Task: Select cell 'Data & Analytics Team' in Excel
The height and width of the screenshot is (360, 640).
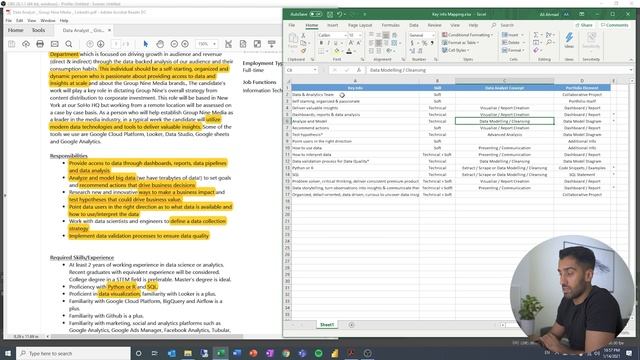Action: (355, 95)
